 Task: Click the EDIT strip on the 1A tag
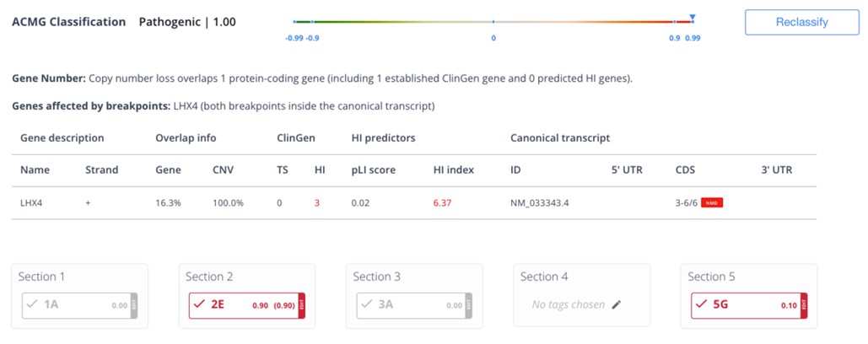pos(133,305)
